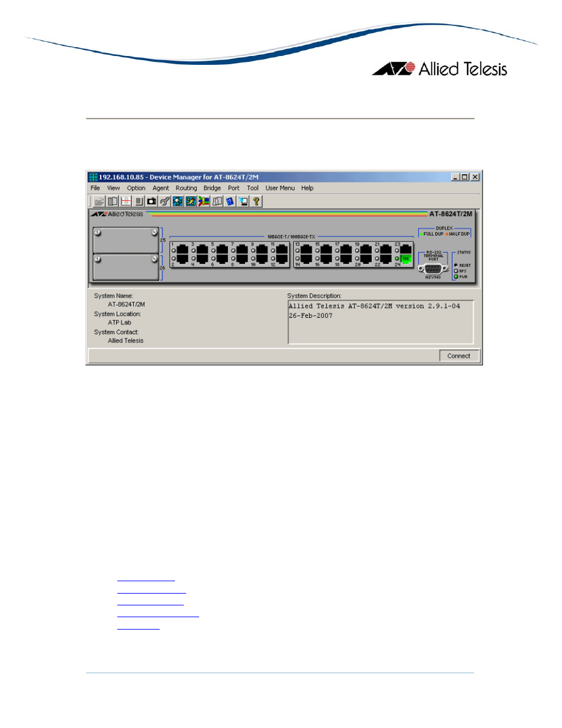
Task: Click the app icon in the title bar
Action: pyautogui.click(x=93, y=177)
